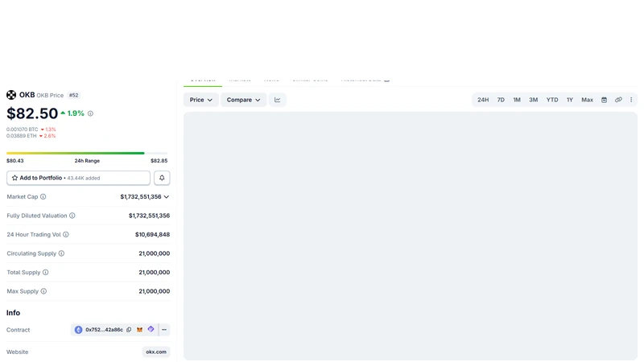Click the Info section heading
Image resolution: width=644 pixels, height=362 pixels.
pos(13,313)
